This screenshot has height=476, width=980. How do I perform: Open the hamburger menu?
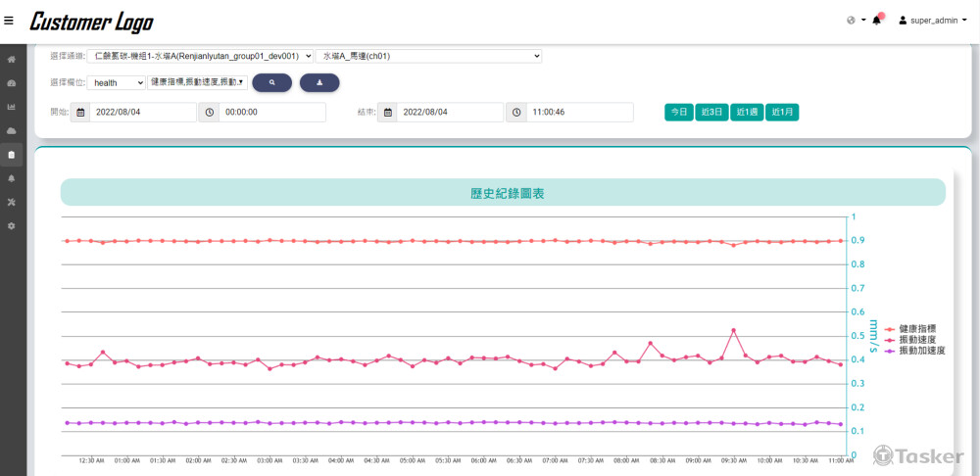(x=9, y=20)
